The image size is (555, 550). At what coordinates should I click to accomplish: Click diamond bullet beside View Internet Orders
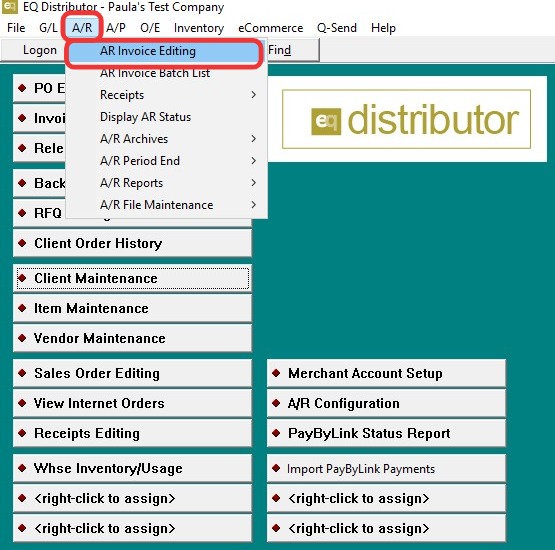tap(22, 403)
